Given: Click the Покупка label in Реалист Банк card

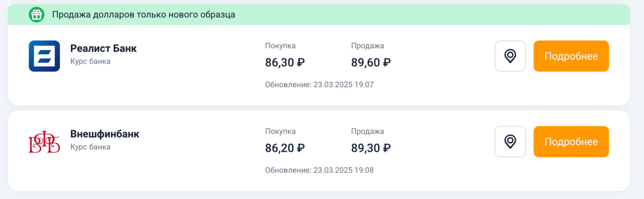Looking at the screenshot, I should point(280,46).
